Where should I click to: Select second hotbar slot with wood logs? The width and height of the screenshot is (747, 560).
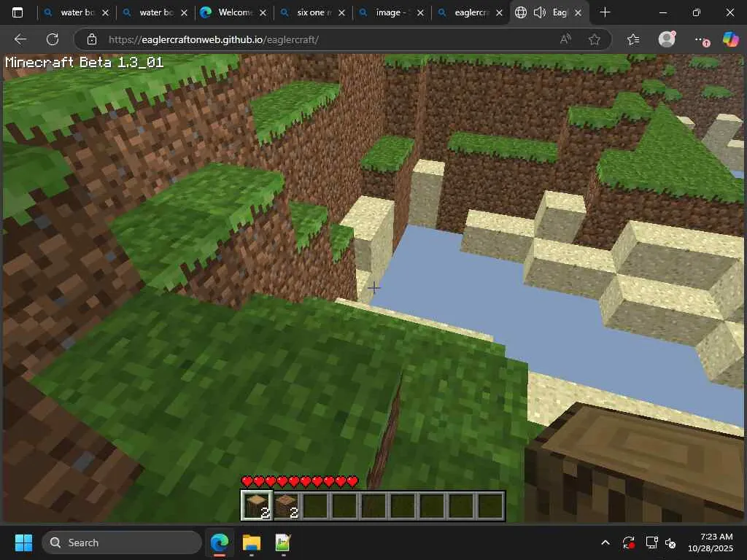[287, 505]
